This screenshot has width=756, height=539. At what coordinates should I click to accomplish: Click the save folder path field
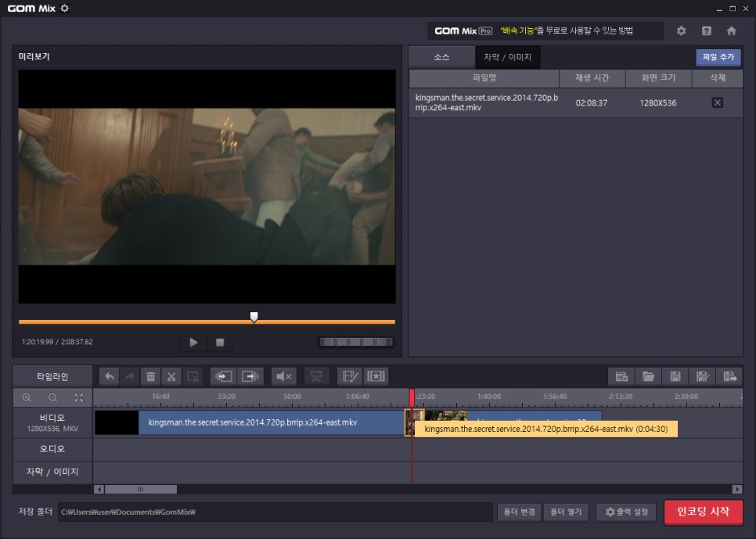275,512
